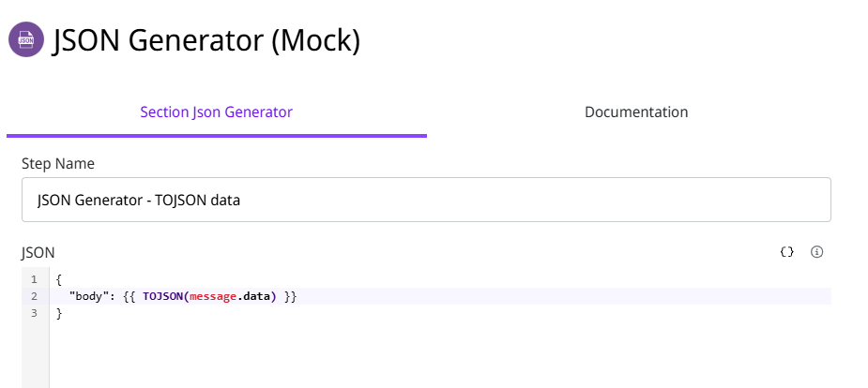Select line number 2 in the gutter

(34, 296)
